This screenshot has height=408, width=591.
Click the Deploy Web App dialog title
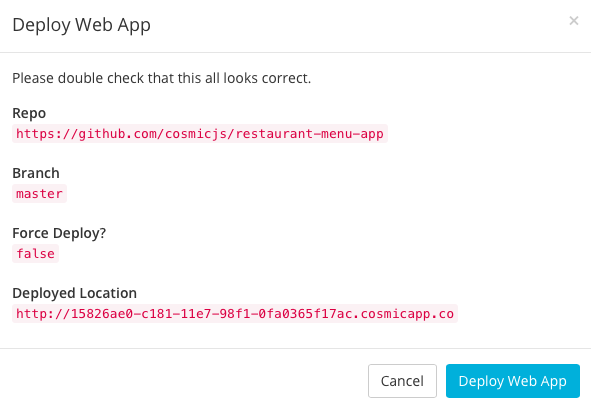coord(81,25)
